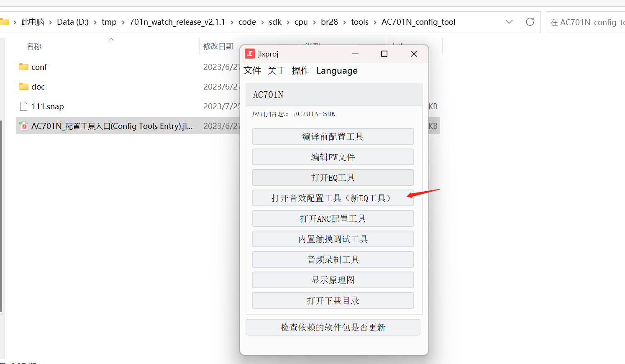625x364 pixels.
Task: Open the 打开EQ工具 button
Action: tap(333, 177)
